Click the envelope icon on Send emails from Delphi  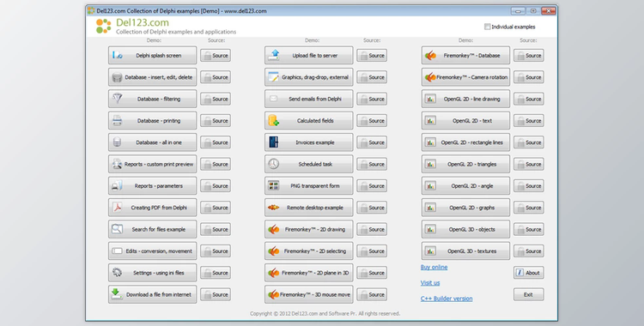274,99
